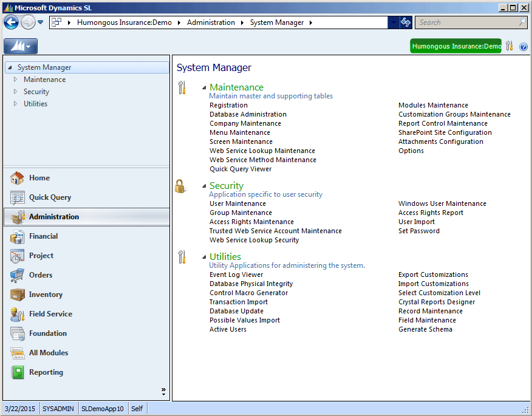Open the customize tools icon in the toolbar

510,46
